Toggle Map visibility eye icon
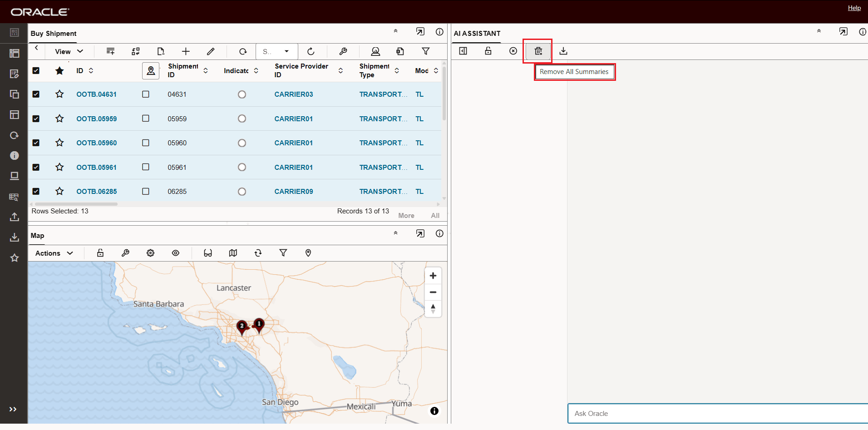 [176, 253]
